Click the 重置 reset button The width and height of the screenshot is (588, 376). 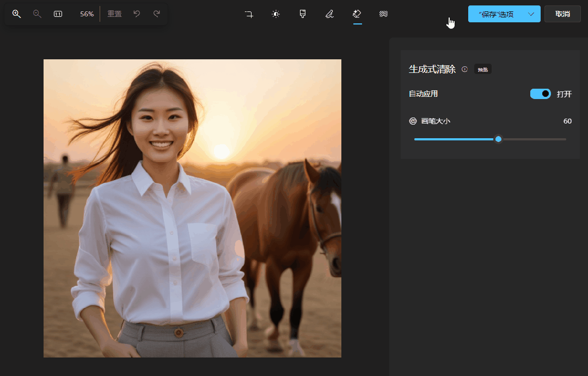click(x=114, y=14)
